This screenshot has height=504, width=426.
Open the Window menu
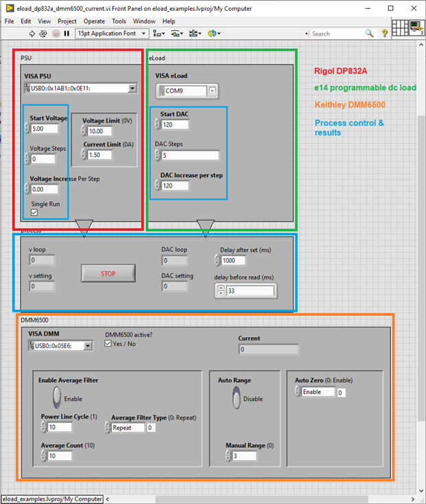144,21
